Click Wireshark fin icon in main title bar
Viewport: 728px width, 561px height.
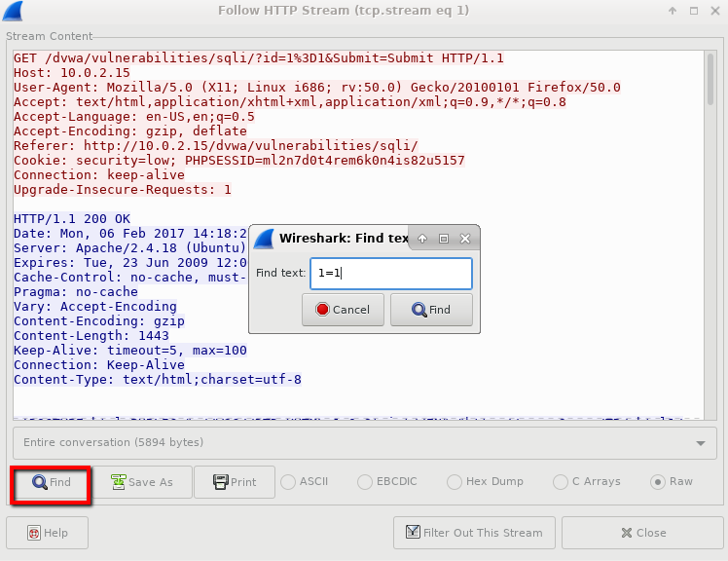pyautogui.click(x=13, y=11)
